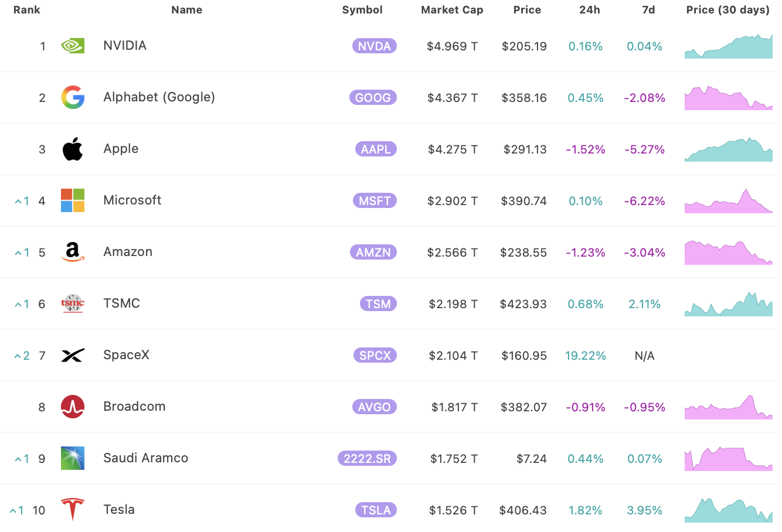This screenshot has height=532, width=782.
Task: Sort by Price column header
Action: click(x=527, y=10)
